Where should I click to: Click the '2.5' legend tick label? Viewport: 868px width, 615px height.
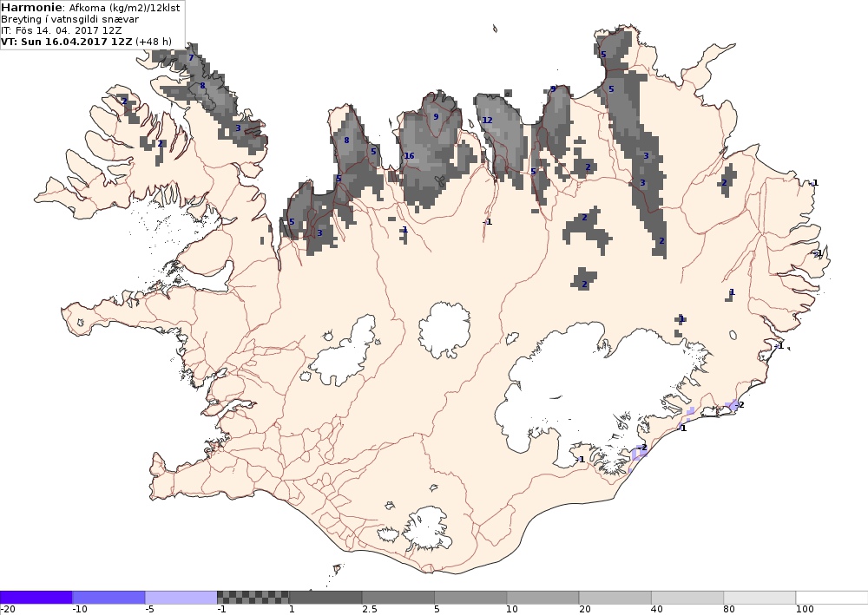[370, 610]
